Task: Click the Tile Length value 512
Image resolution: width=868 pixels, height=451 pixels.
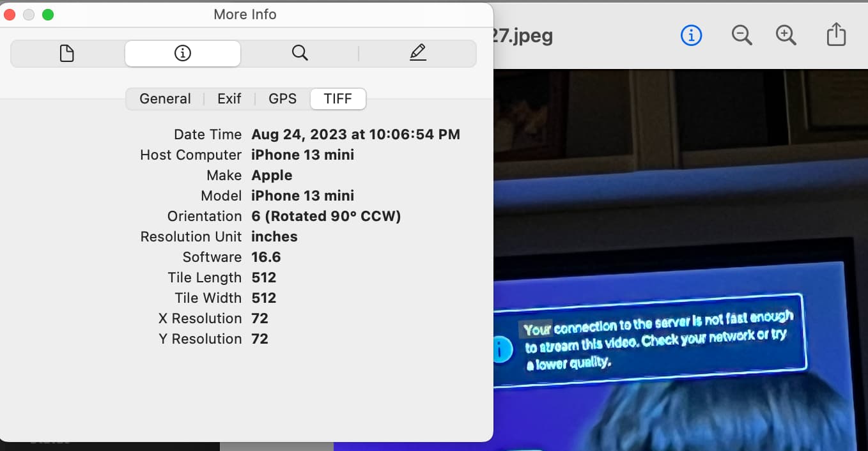Action: tap(263, 277)
